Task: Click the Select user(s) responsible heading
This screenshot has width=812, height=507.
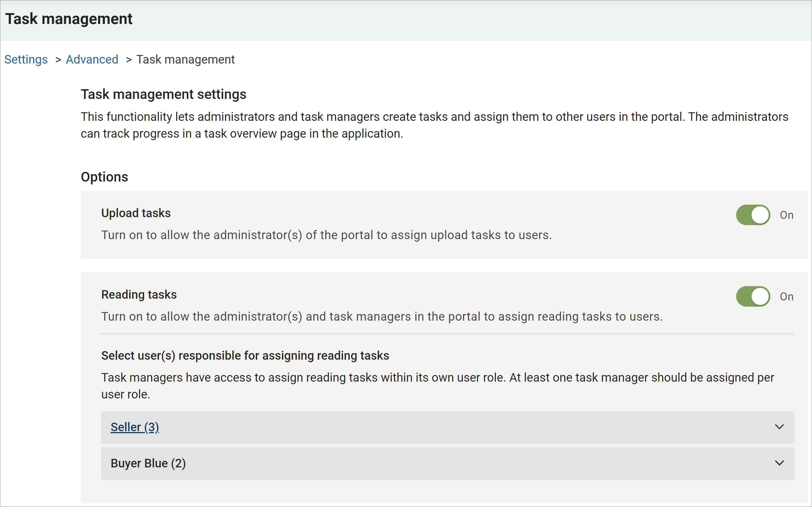Action: click(x=245, y=355)
